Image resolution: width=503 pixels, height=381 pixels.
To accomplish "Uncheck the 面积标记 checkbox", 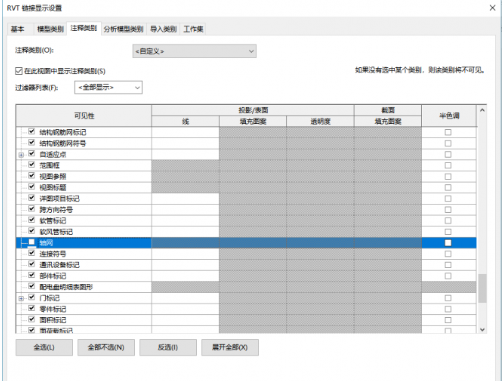I will pyautogui.click(x=32, y=319).
